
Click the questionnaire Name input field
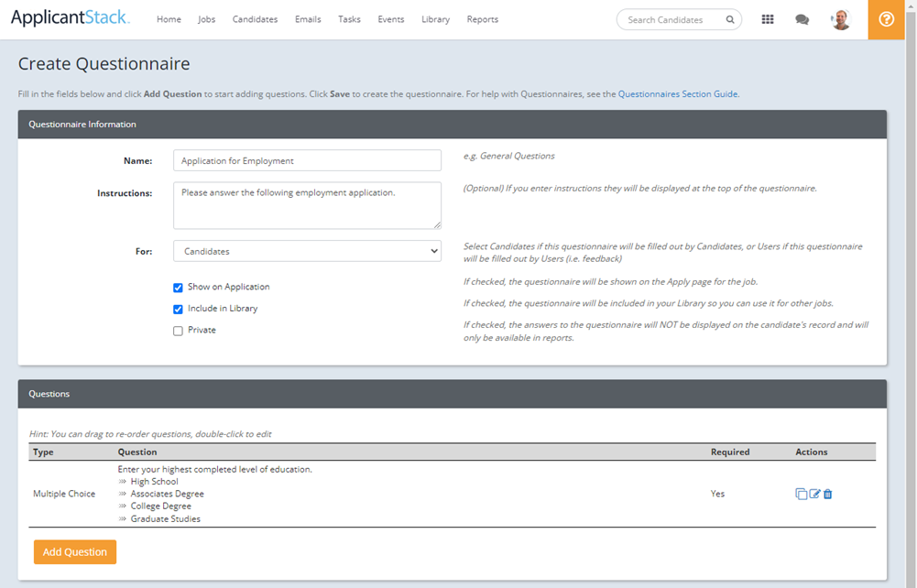(307, 161)
